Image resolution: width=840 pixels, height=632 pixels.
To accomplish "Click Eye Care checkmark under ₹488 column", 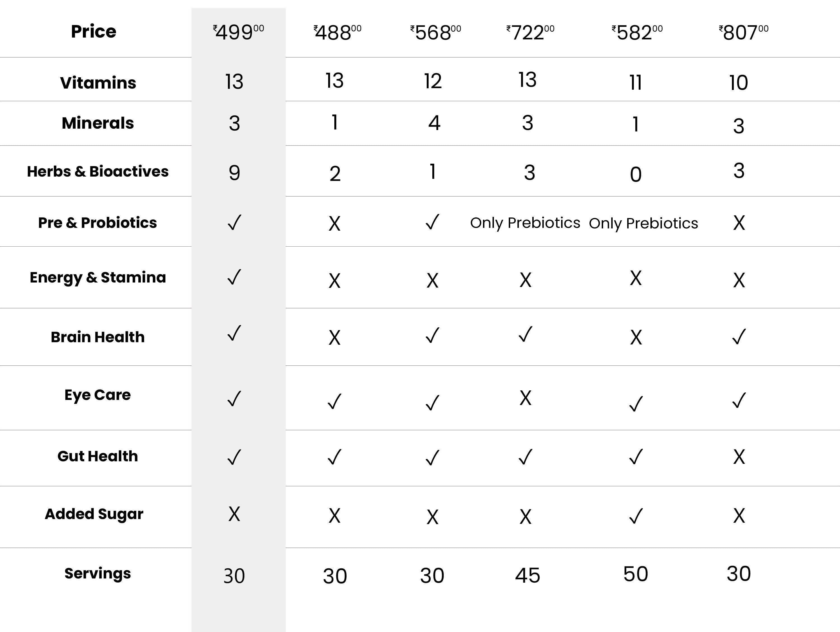I will coord(335,401).
